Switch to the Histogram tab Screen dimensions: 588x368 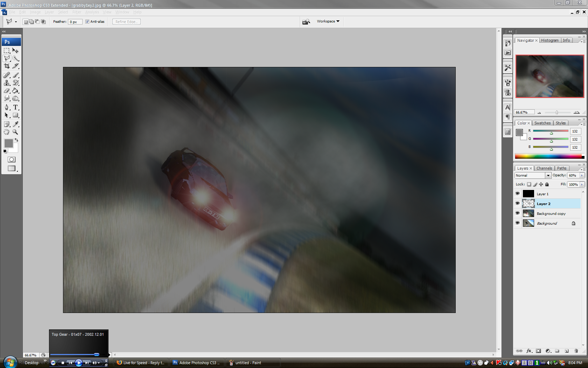point(550,40)
